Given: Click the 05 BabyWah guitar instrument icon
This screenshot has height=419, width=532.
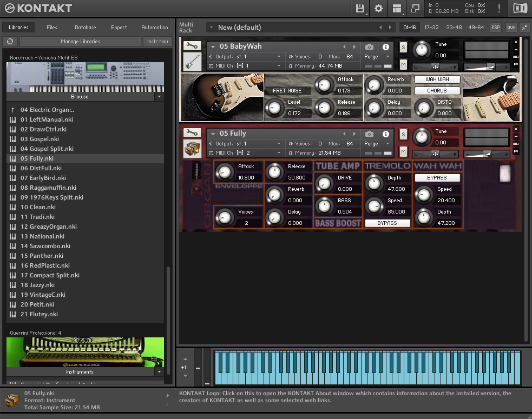Looking at the screenshot, I should [x=192, y=62].
